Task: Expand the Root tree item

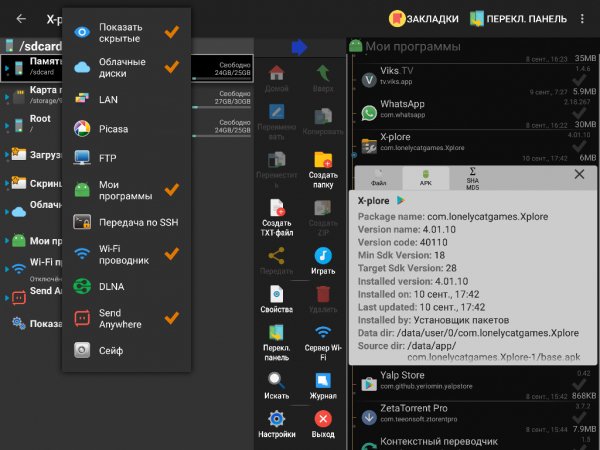Action: click(6, 126)
